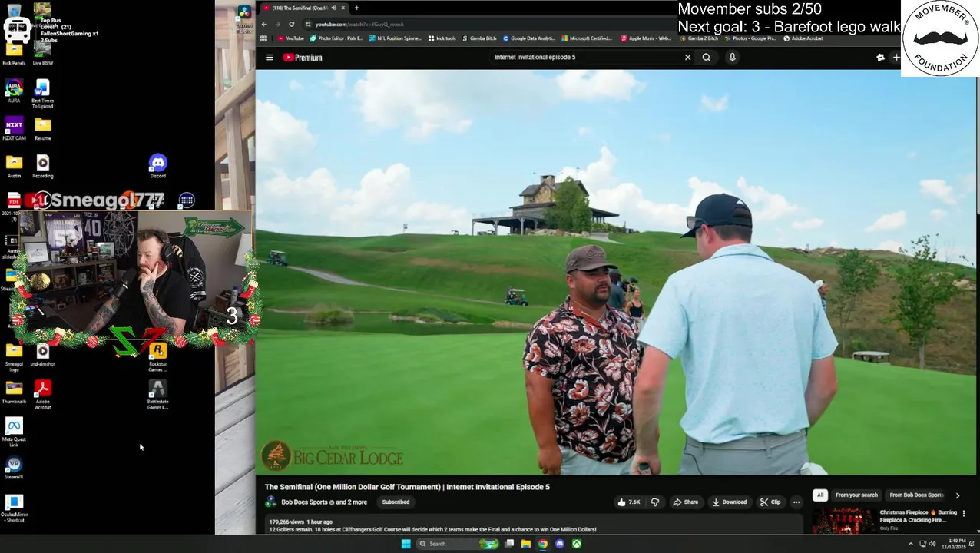Image resolution: width=980 pixels, height=553 pixels.
Task: Open options for Christmas Fireplace suggestion
Action: [964, 513]
